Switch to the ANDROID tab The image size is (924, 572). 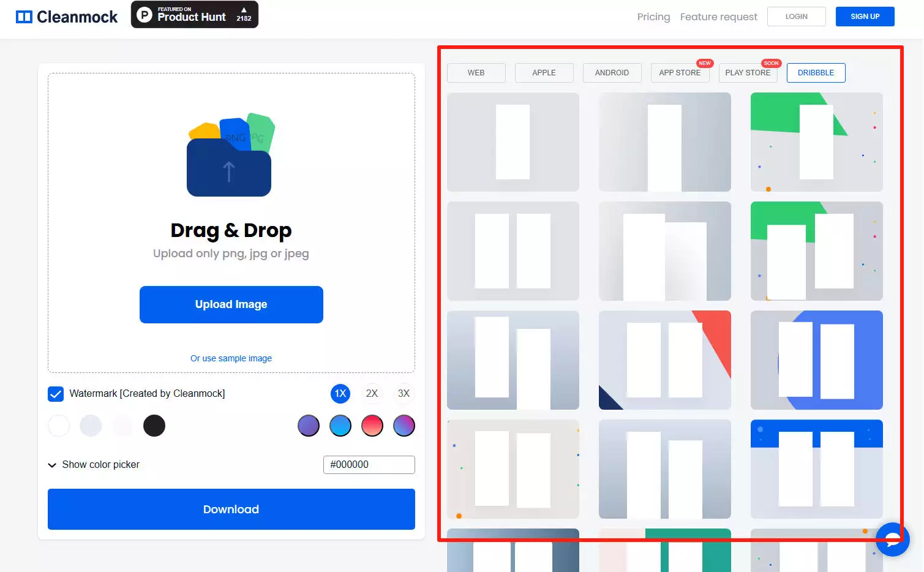(x=612, y=73)
